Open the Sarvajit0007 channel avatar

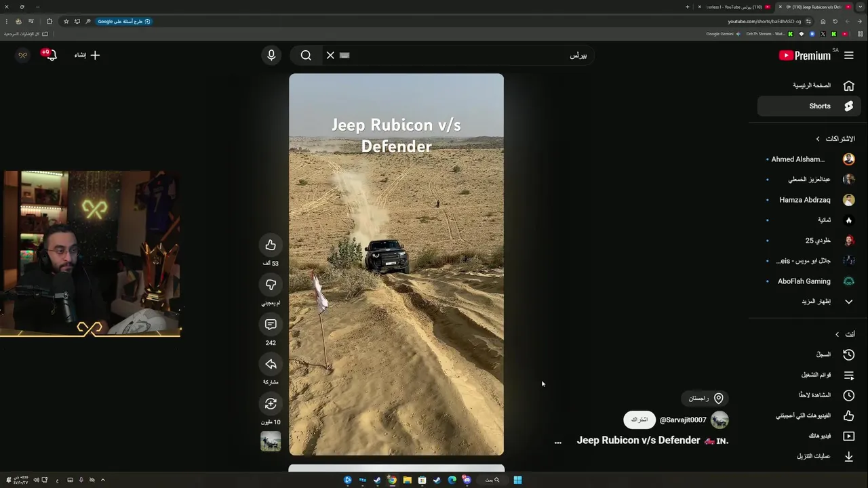tap(719, 420)
